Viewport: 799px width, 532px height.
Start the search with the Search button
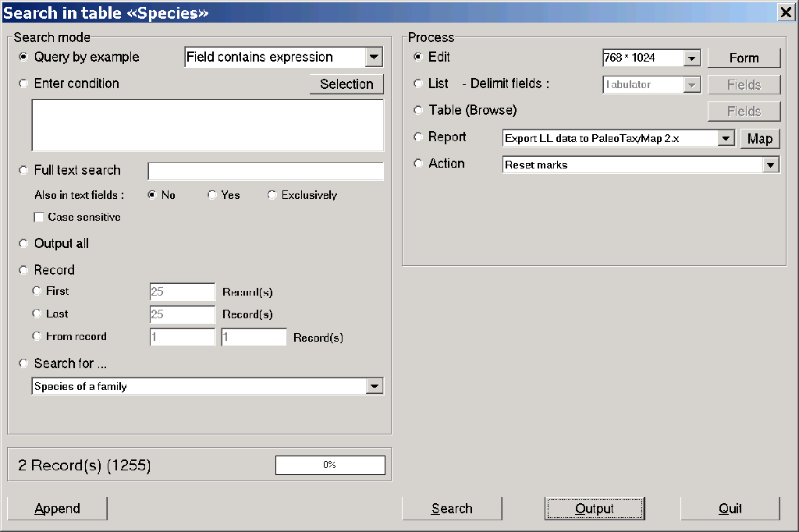click(x=452, y=508)
